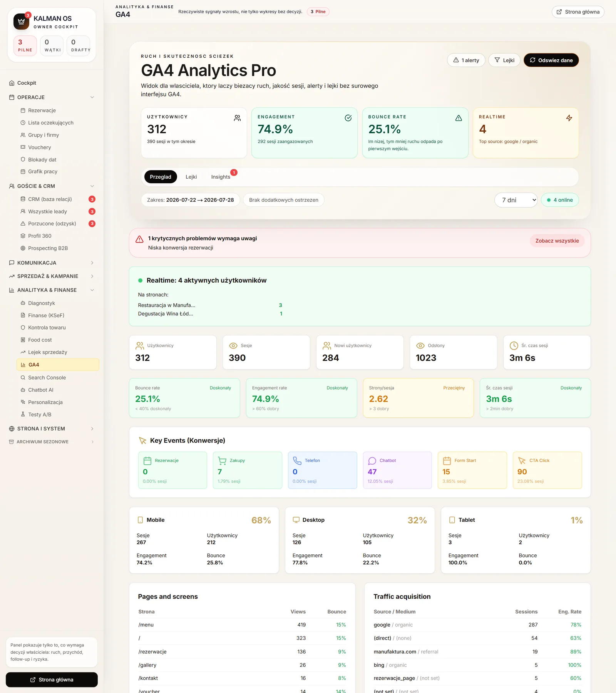Expand SPRZEDAŻ & KAMPANIE section
The height and width of the screenshot is (693, 616).
52,276
